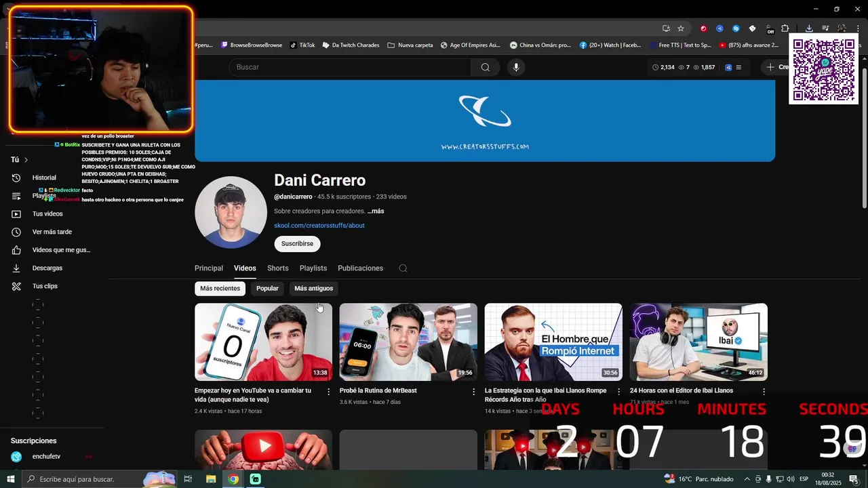868x488 pixels.
Task: Switch to Shorts channel tab
Action: (278, 268)
